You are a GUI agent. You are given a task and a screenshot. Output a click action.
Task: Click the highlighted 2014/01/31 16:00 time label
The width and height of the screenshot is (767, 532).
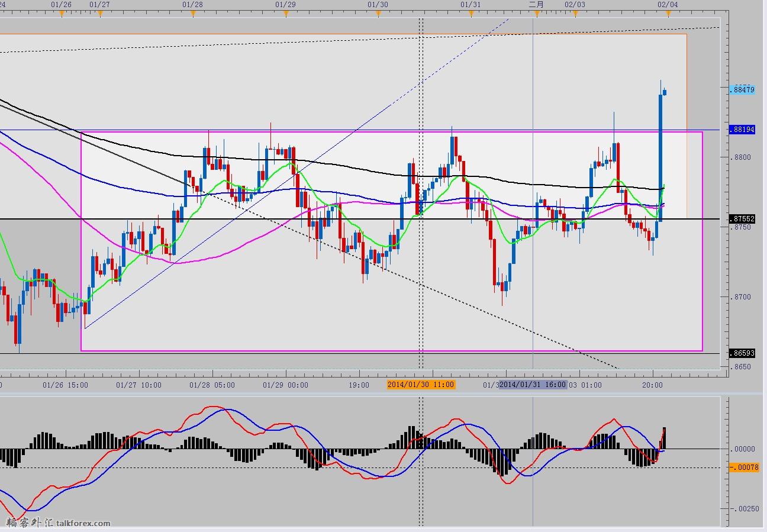[x=533, y=385]
